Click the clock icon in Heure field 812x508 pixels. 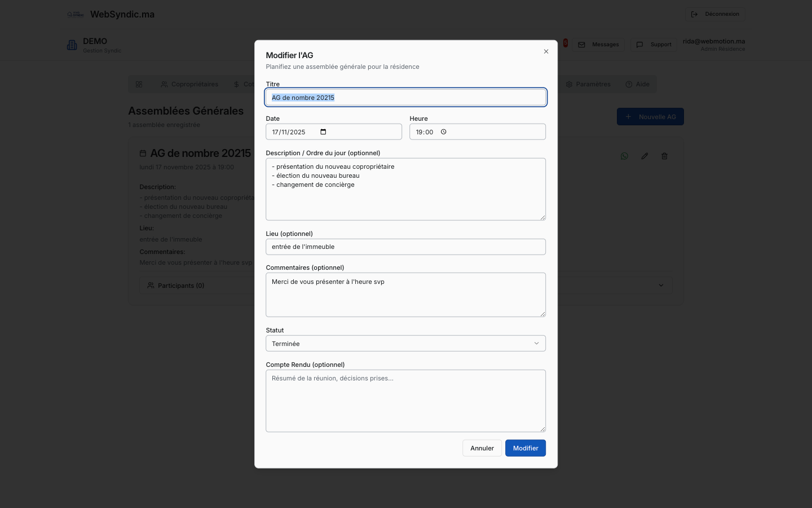pos(444,132)
